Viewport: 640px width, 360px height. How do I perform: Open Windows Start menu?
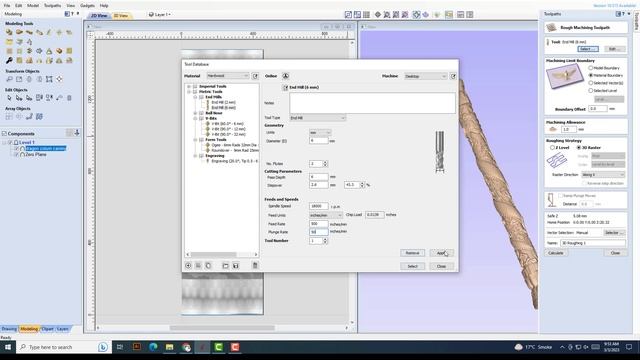pyautogui.click(x=8, y=347)
